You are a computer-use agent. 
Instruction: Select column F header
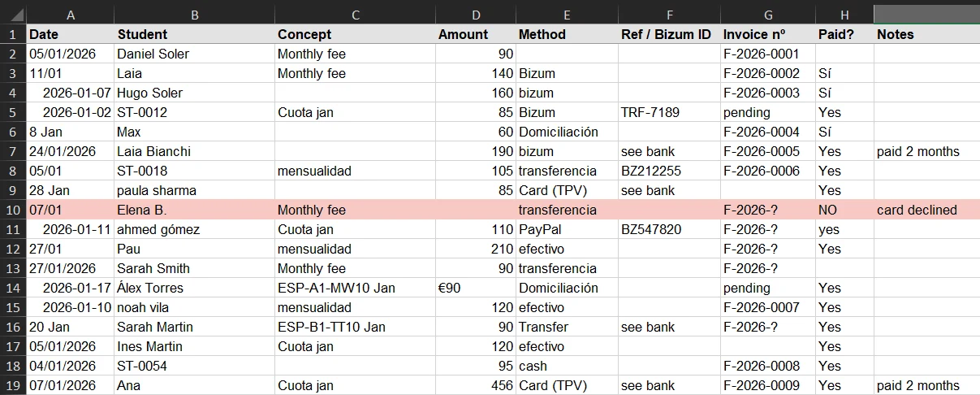(x=669, y=15)
